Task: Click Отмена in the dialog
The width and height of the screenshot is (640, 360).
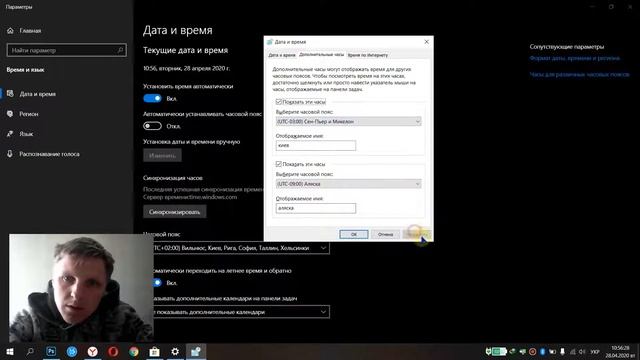Action: [385, 234]
